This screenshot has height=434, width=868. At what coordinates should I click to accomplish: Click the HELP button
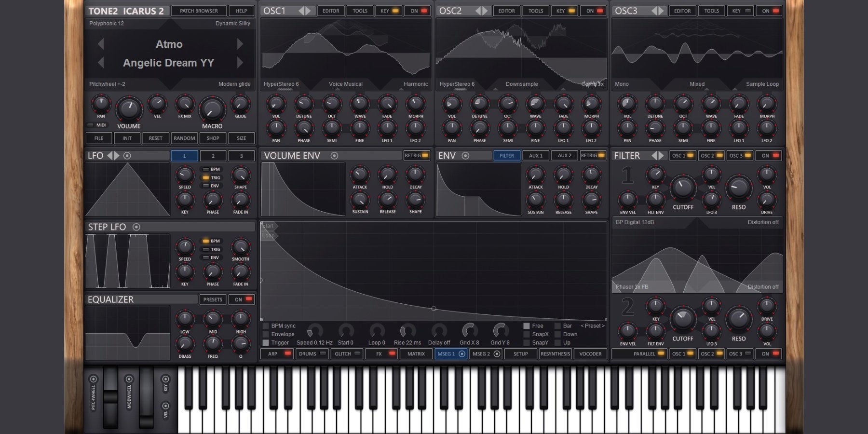click(x=242, y=11)
